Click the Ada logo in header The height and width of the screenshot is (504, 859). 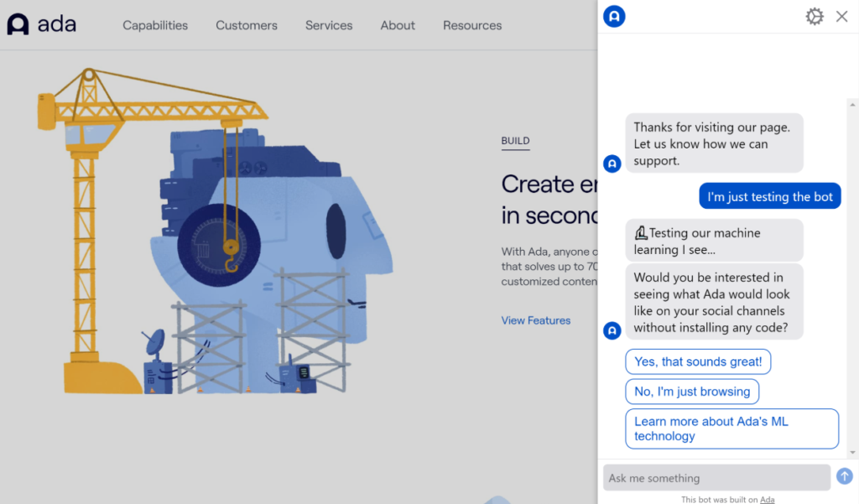[x=41, y=24]
